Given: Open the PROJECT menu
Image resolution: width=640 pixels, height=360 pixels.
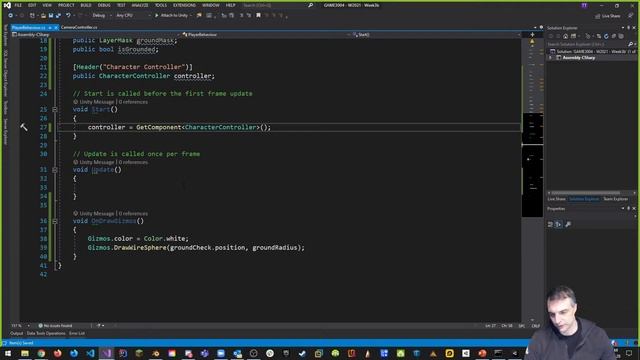Looking at the screenshot, I should (66, 5).
